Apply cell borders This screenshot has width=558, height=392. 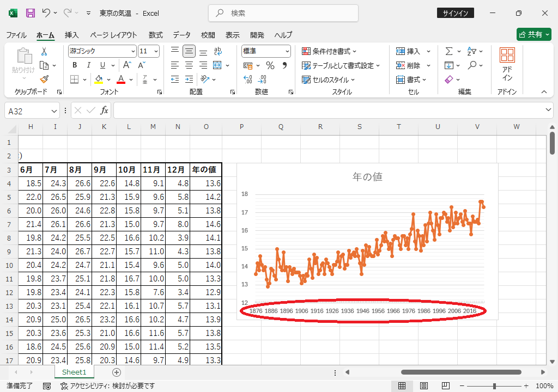coord(74,79)
